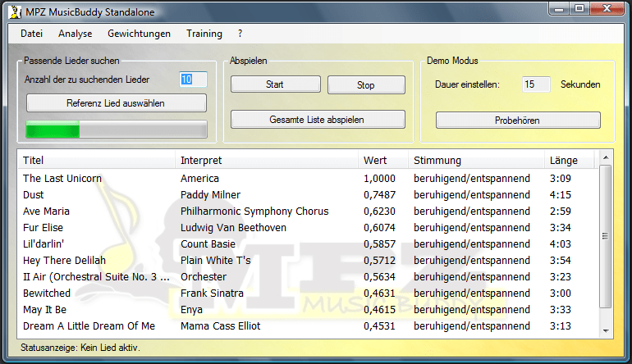Click the green search progress bar

[x=117, y=130]
